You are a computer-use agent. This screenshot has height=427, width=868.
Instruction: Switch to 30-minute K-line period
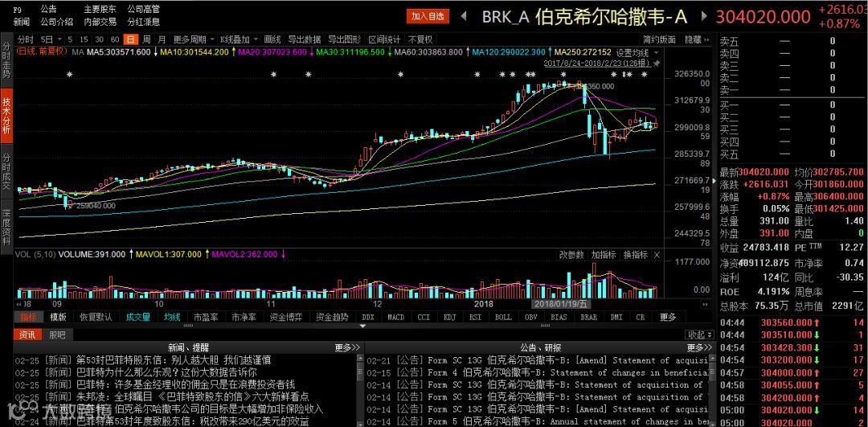click(100, 40)
